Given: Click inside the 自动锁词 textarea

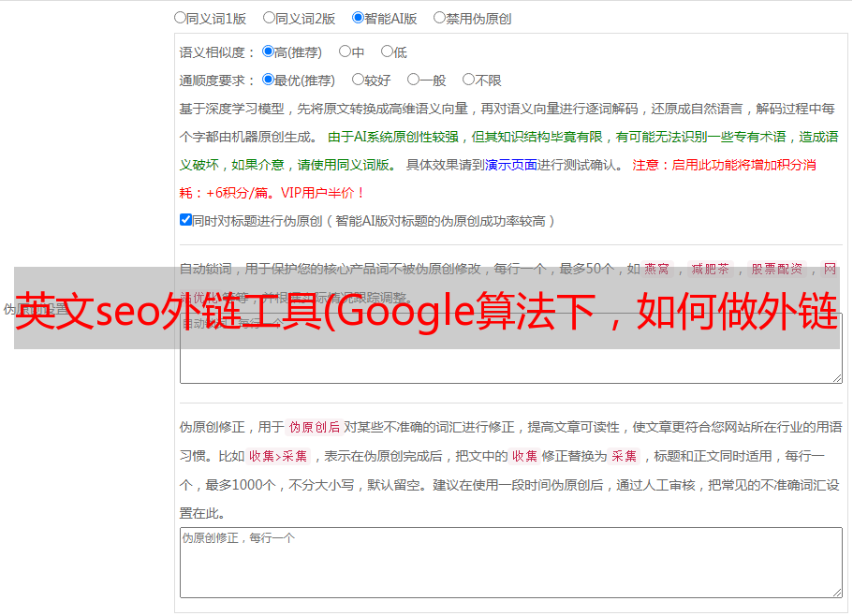Looking at the screenshot, I should click(511, 348).
